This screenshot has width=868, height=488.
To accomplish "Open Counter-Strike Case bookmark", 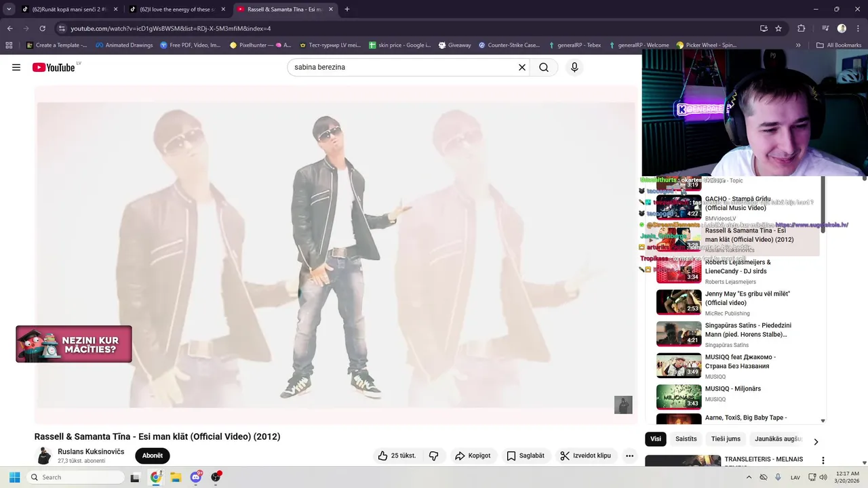I will coord(509,45).
